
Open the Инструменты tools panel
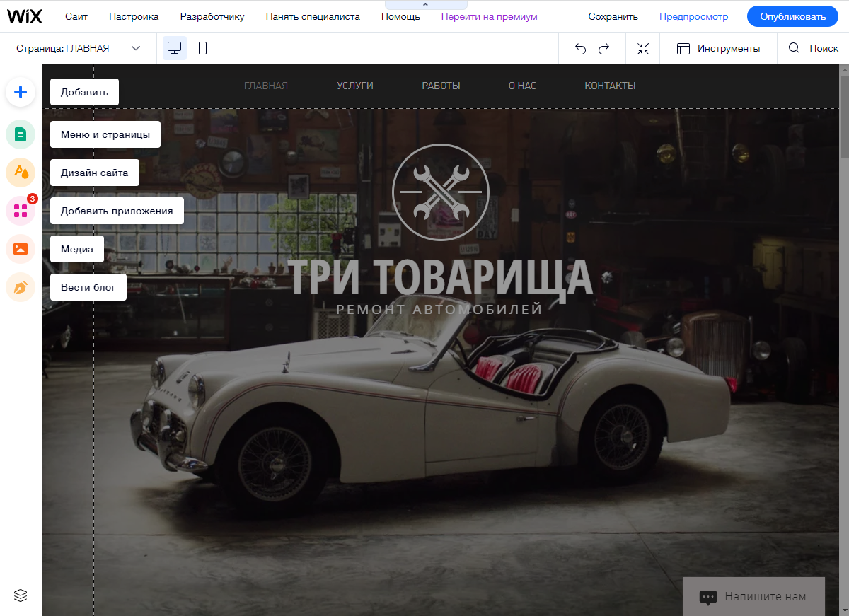tap(718, 48)
